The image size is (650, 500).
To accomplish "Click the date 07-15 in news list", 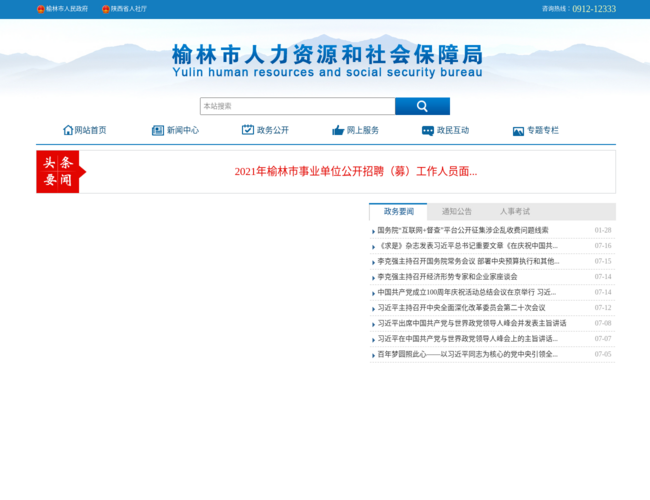I will coord(603,261).
